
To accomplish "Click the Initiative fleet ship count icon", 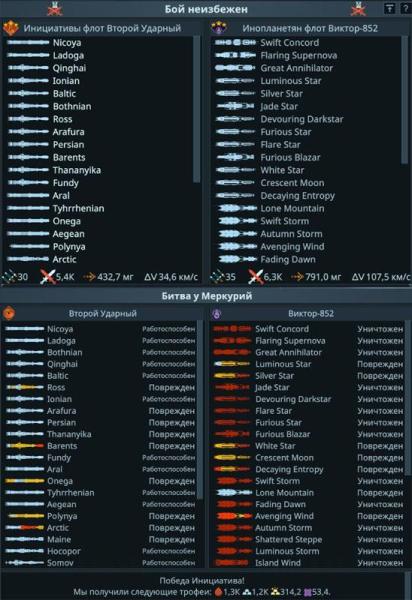I will [x=8, y=276].
